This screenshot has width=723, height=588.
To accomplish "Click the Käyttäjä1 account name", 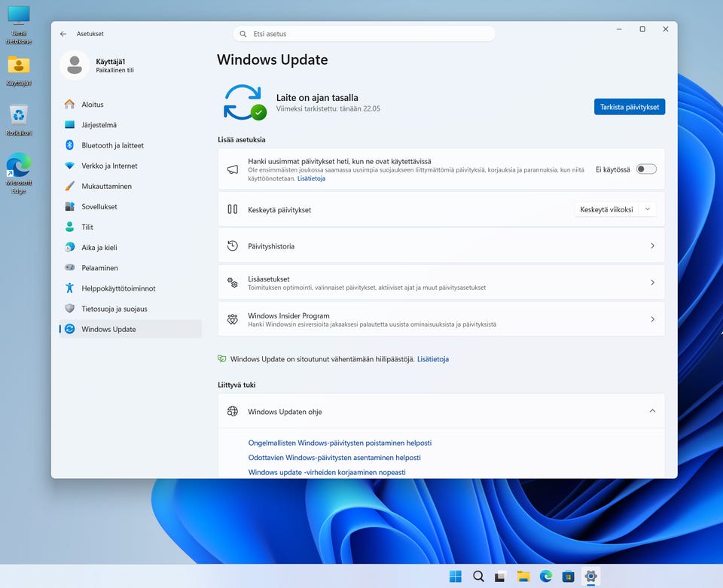I will click(111, 61).
